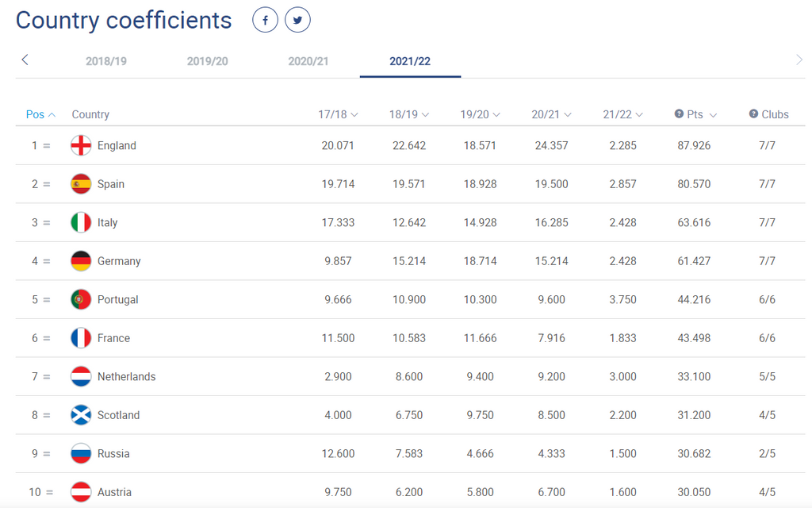
Task: Click Germany flag icon
Action: 81,260
